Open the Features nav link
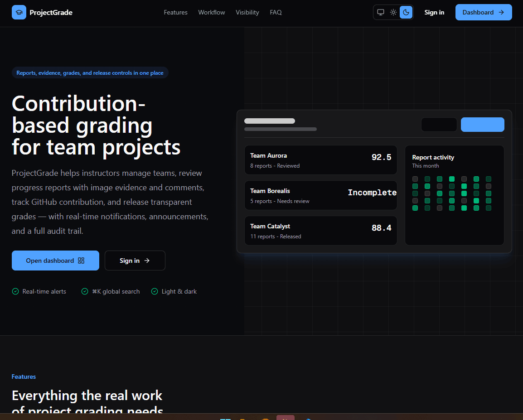 coord(175,12)
